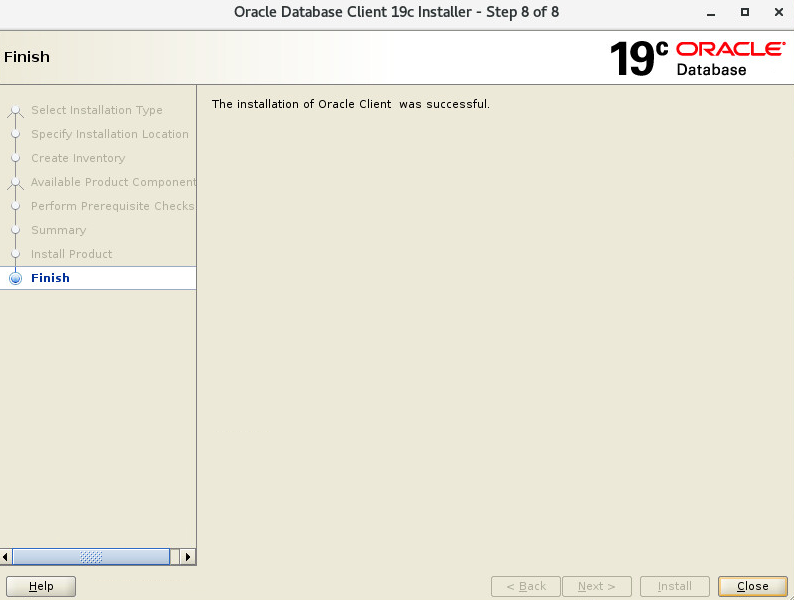
Task: Maximize the installer window
Action: (744, 12)
